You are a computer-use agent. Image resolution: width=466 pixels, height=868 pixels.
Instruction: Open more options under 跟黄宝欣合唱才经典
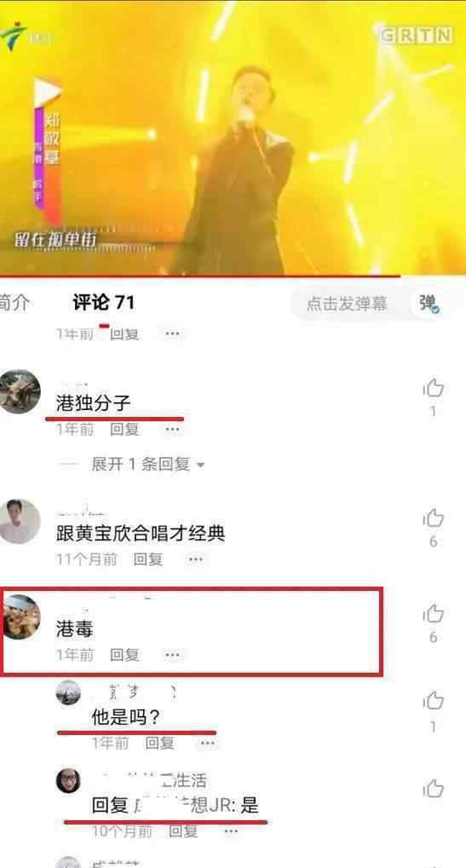[x=196, y=559]
